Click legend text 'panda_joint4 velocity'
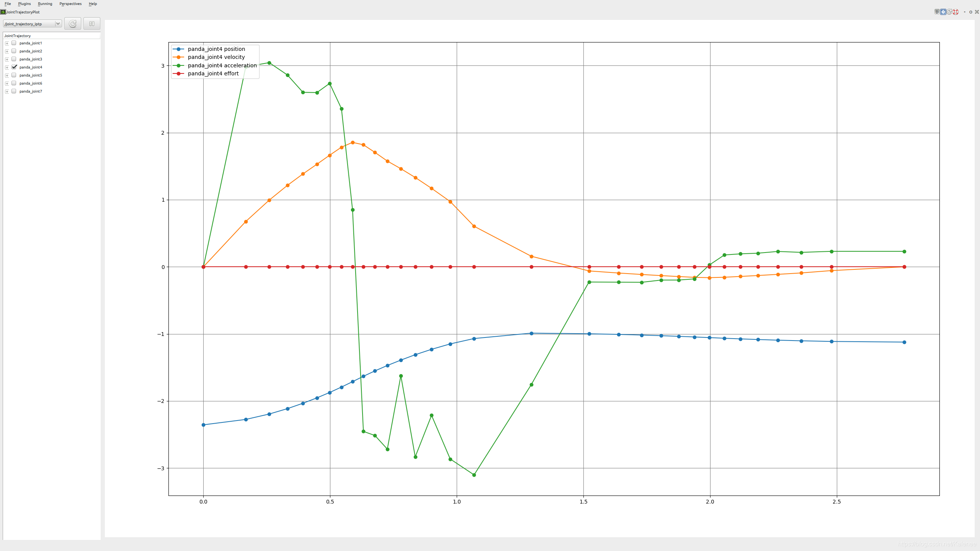980x551 pixels. point(216,57)
